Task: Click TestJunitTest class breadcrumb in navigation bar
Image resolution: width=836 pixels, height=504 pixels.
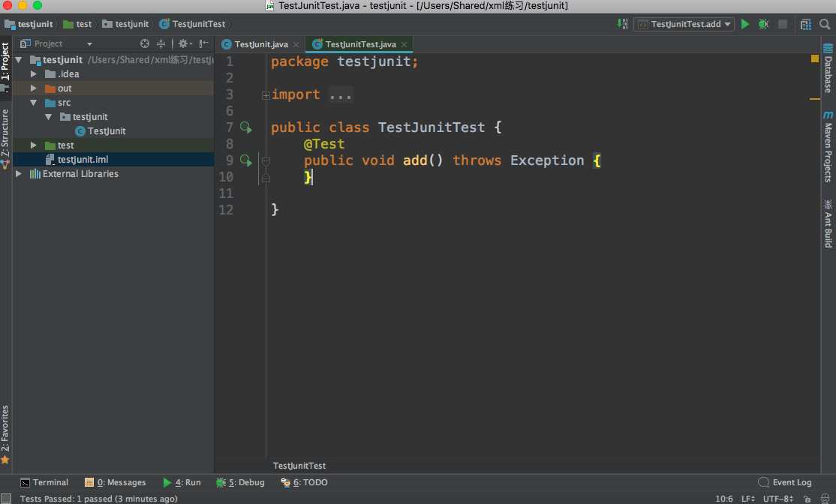Action: 192,24
